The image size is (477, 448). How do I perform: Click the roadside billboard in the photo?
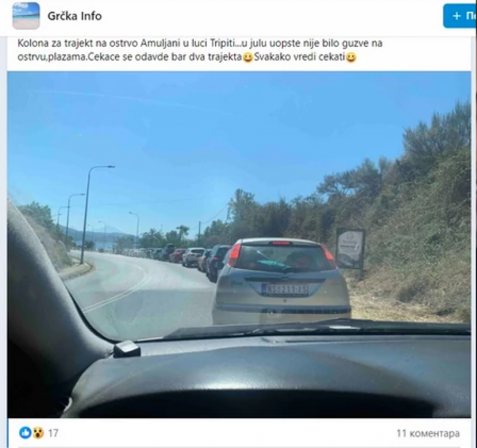coord(350,249)
